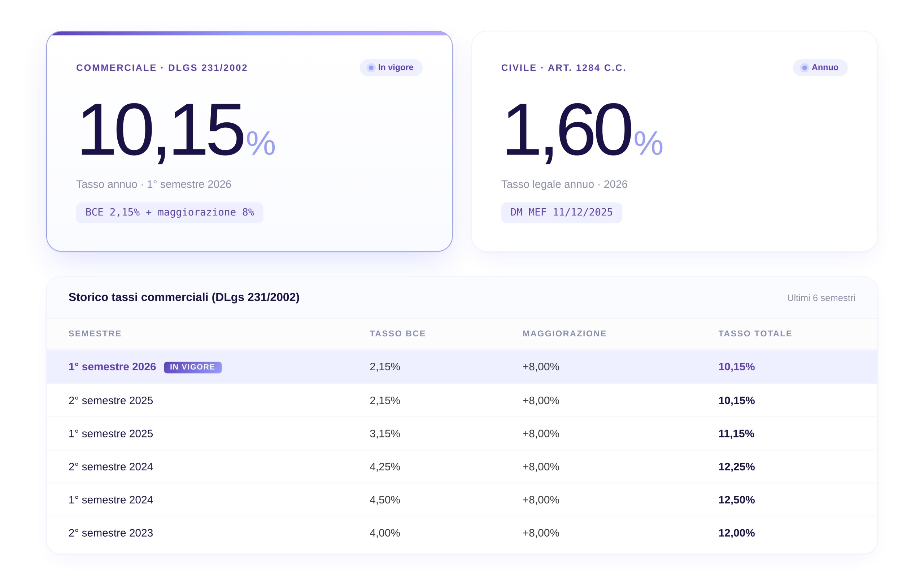Select the "1° semestre 2025" row label
The width and height of the screenshot is (924, 585).
point(110,433)
